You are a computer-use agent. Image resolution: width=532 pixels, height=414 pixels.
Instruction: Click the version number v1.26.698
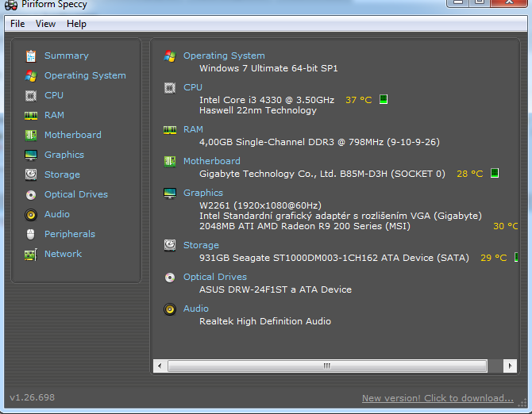[33, 397]
